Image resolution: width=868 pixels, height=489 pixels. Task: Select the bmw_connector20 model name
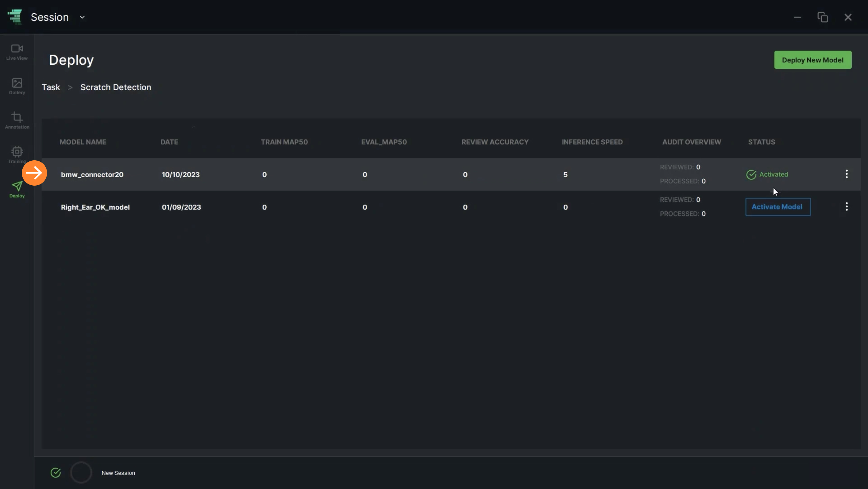[x=92, y=175]
